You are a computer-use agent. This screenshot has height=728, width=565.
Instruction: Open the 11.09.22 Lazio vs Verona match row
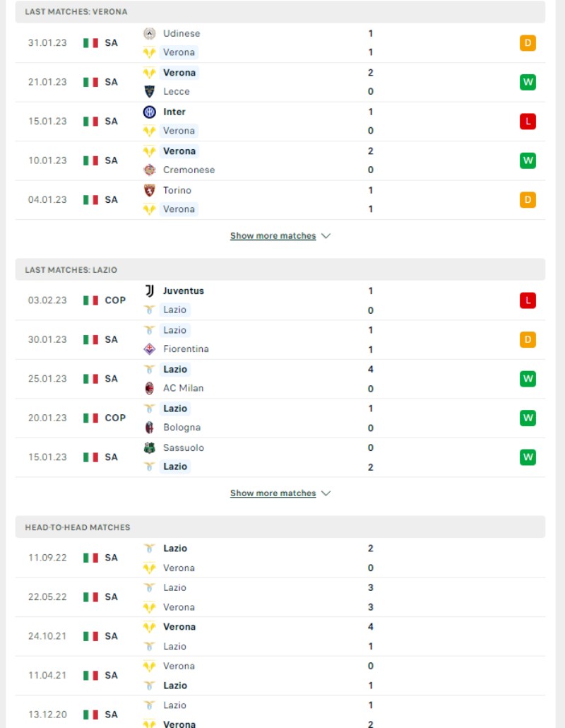tap(280, 558)
